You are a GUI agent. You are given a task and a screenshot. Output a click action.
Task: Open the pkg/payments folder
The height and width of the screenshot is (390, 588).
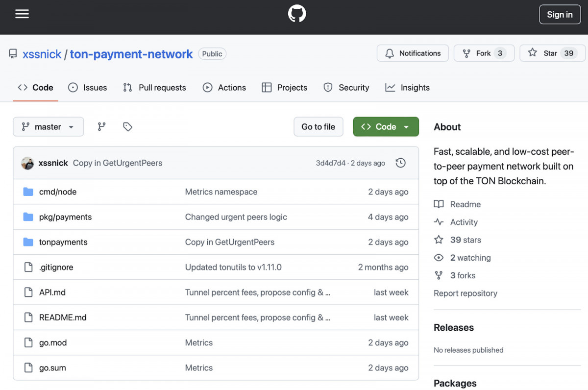point(65,217)
